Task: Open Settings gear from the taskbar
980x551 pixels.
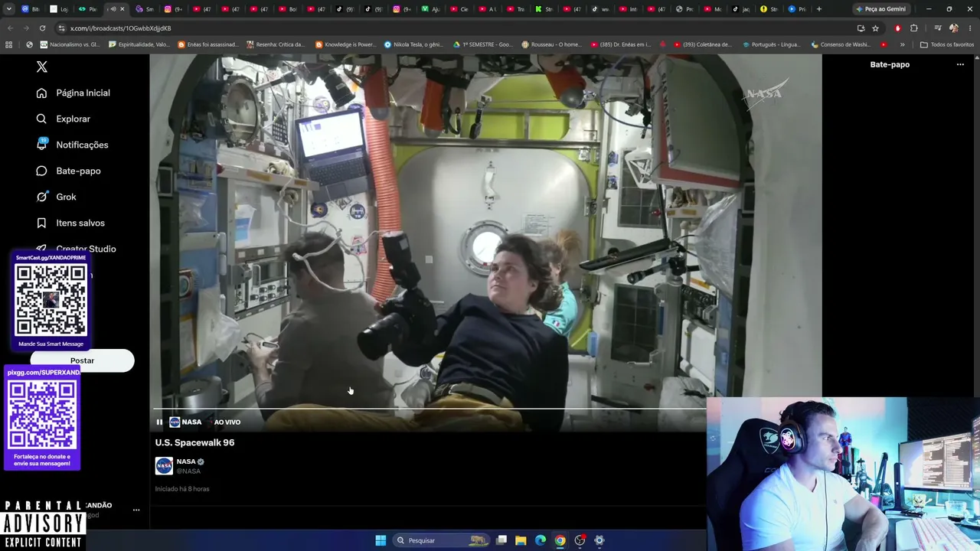Action: 599,540
